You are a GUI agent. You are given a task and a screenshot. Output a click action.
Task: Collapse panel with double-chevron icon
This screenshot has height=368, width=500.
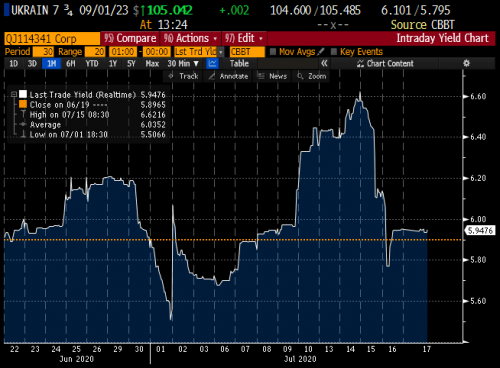pos(324,63)
